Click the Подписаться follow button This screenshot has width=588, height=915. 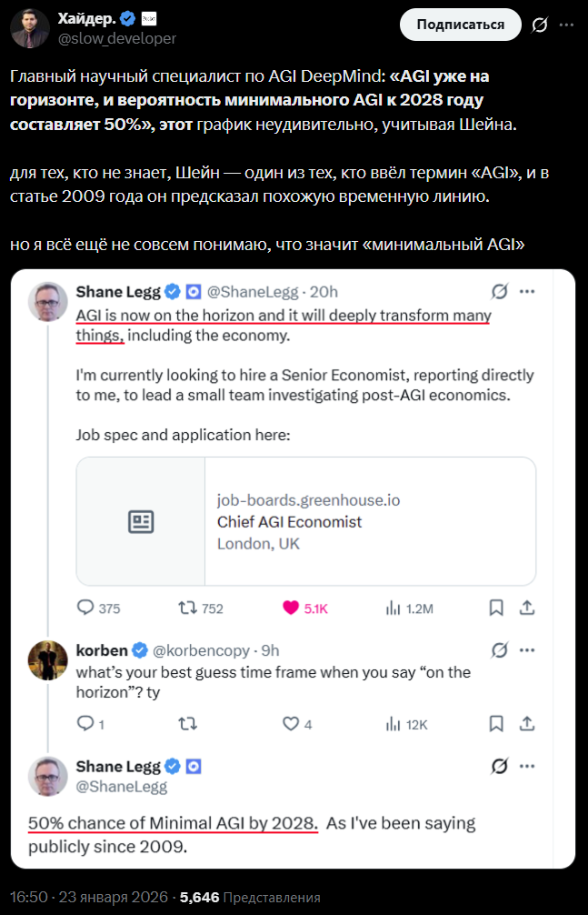(x=463, y=25)
